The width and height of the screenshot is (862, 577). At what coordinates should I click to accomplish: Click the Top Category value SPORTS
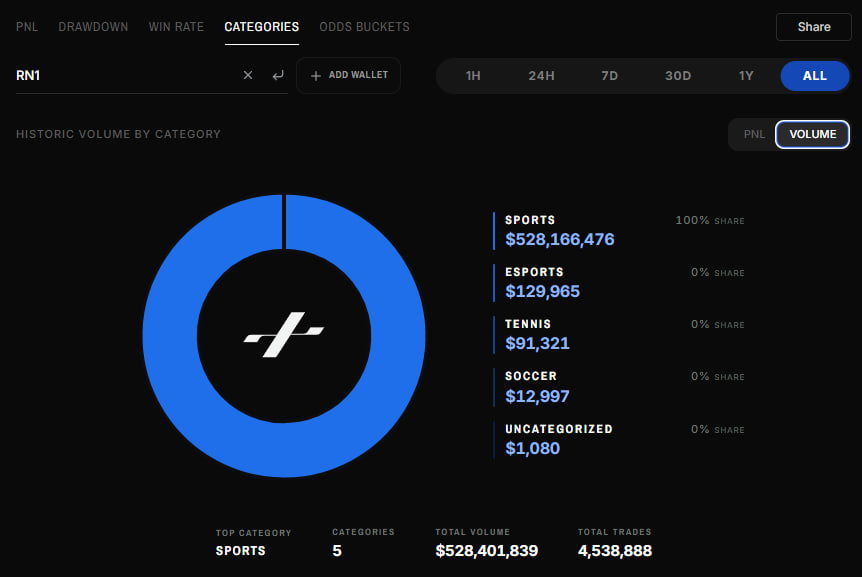(x=240, y=551)
